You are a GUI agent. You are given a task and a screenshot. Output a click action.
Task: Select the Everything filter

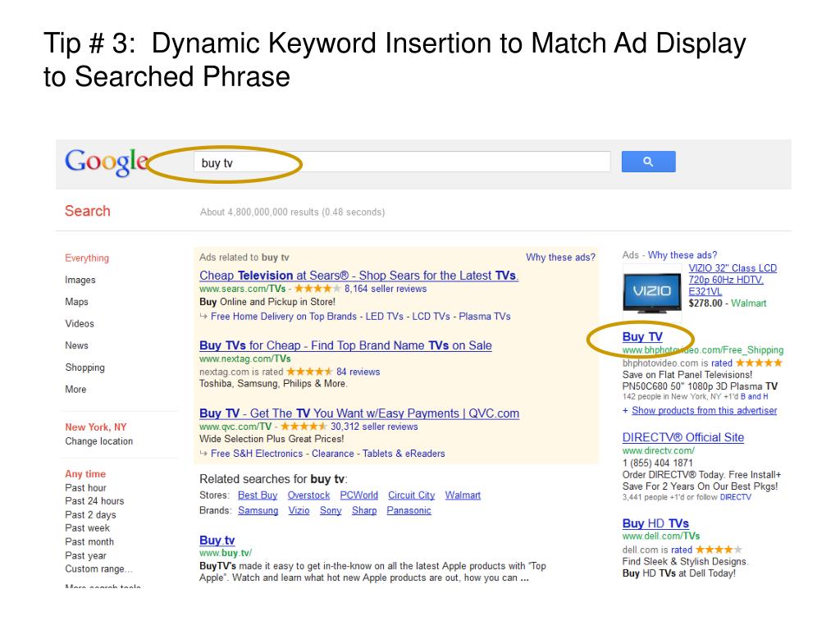coord(87,258)
